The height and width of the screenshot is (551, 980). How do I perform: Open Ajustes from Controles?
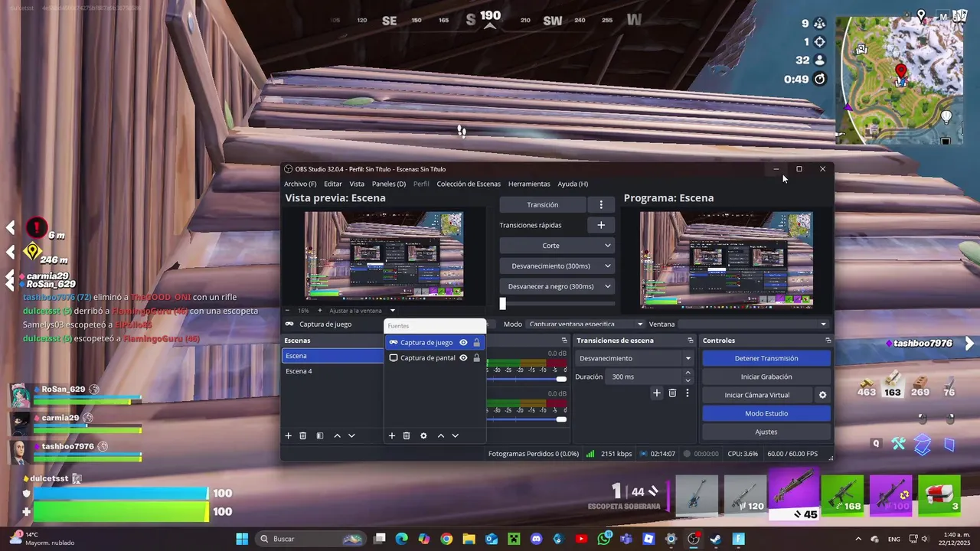[x=766, y=432]
